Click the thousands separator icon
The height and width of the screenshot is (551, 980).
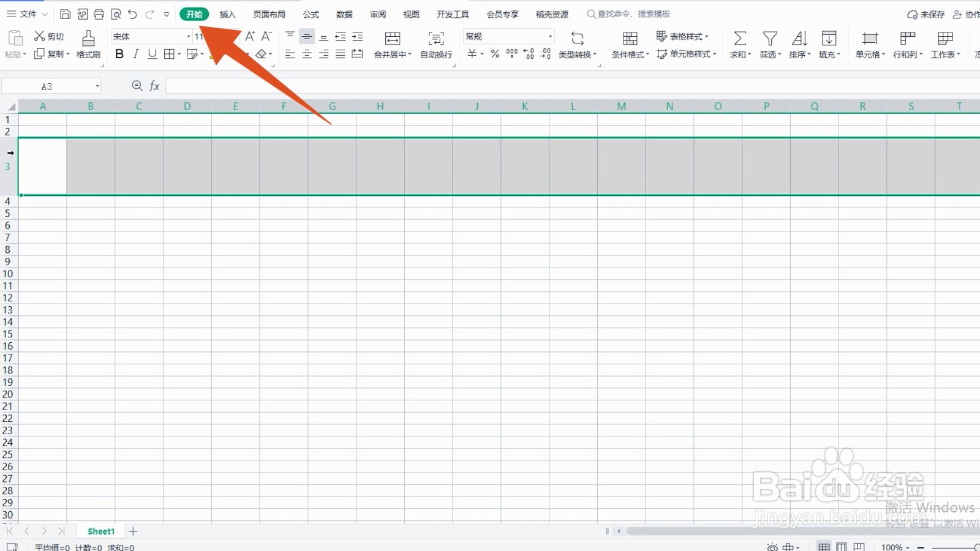point(512,54)
